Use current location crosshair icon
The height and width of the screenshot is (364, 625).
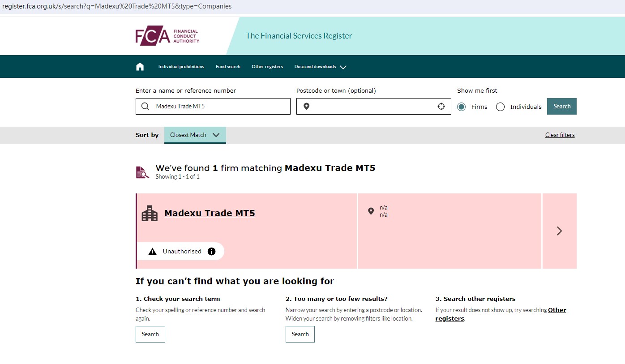(441, 107)
